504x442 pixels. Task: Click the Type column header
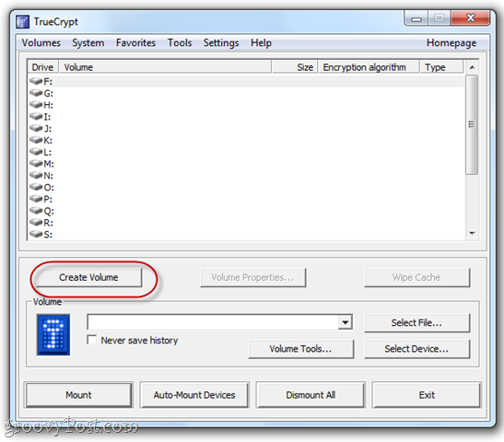point(442,67)
